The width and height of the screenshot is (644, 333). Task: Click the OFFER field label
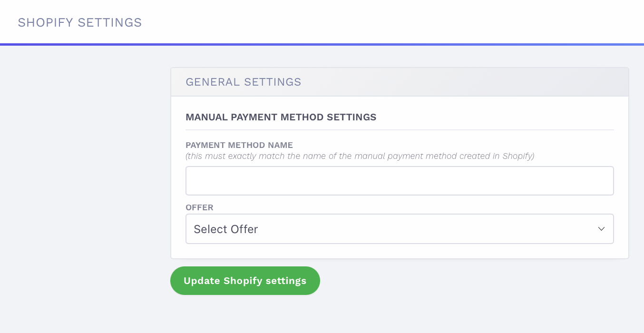coord(199,207)
